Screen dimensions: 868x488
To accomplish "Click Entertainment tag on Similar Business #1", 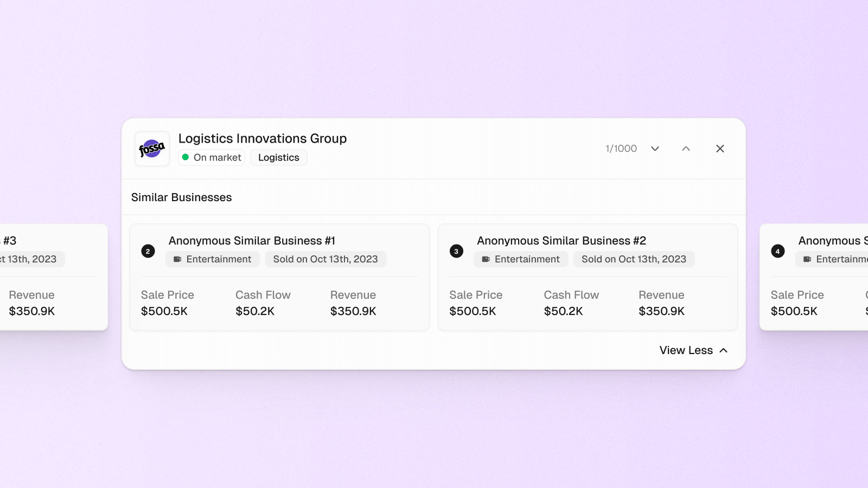I will [213, 259].
